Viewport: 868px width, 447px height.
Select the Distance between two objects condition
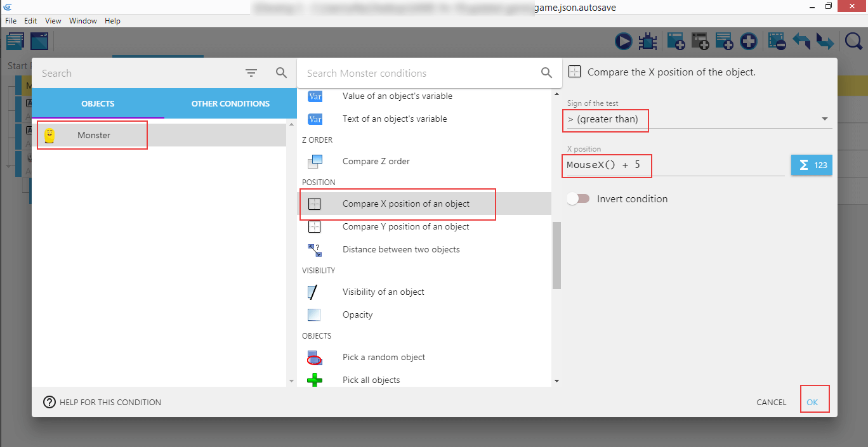click(400, 249)
